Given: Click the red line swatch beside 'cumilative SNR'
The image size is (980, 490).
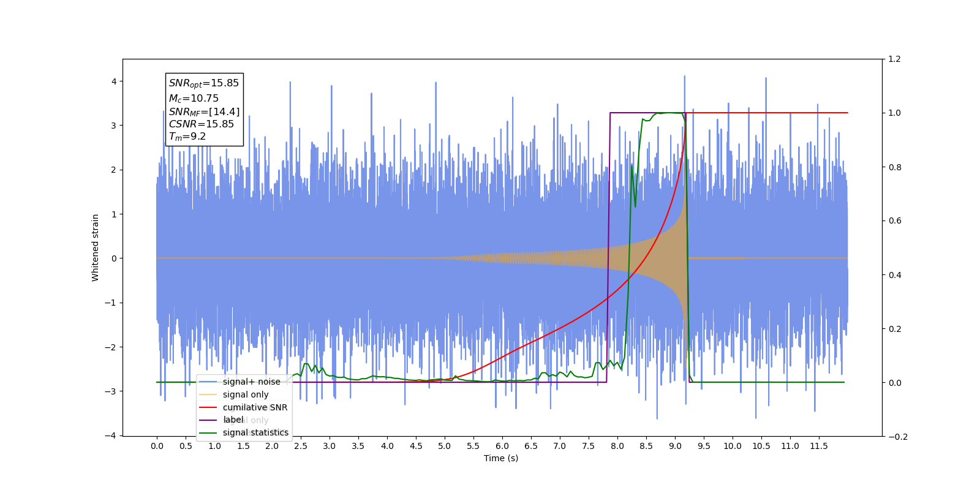Looking at the screenshot, I should 208,407.
